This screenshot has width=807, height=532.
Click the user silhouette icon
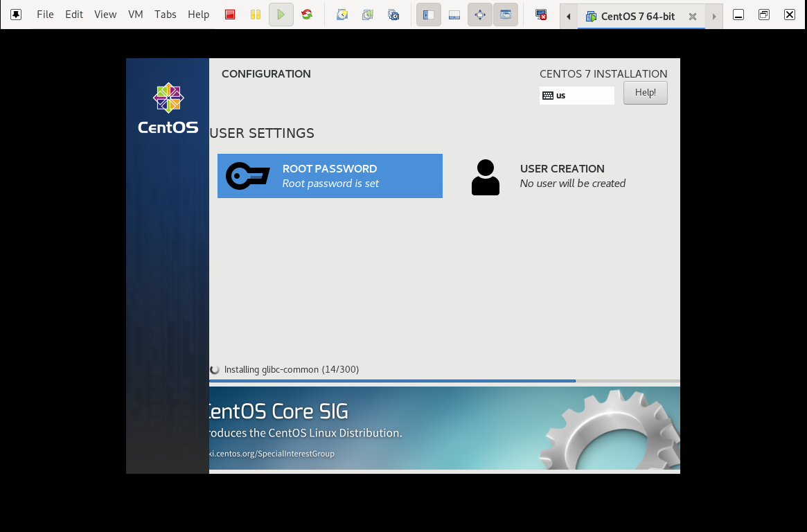tap(486, 177)
